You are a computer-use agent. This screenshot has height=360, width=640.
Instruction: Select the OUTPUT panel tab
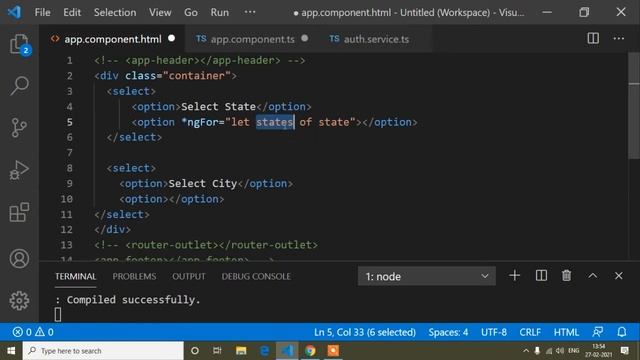tap(189, 276)
